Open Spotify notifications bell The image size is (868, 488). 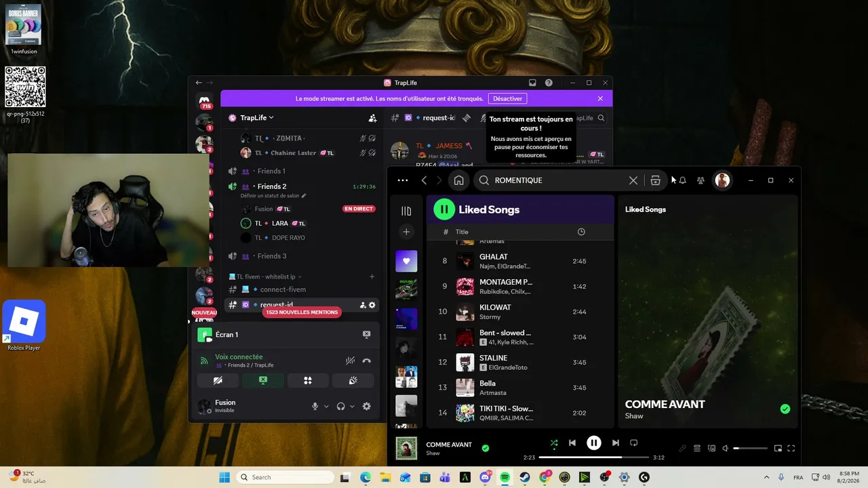(x=683, y=180)
